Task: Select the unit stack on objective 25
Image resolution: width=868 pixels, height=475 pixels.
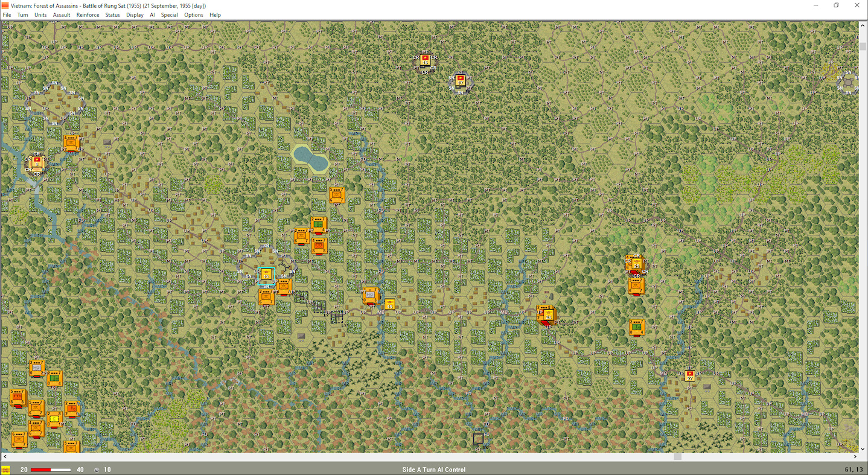Action: 635,264
